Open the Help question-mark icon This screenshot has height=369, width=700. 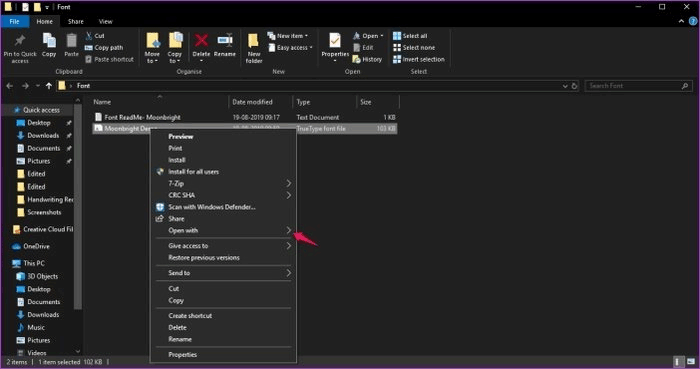click(693, 21)
